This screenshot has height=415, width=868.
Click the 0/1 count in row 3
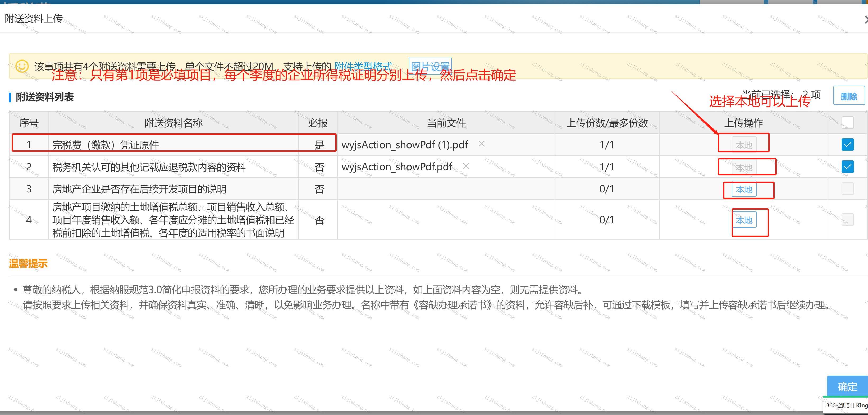[x=606, y=189]
